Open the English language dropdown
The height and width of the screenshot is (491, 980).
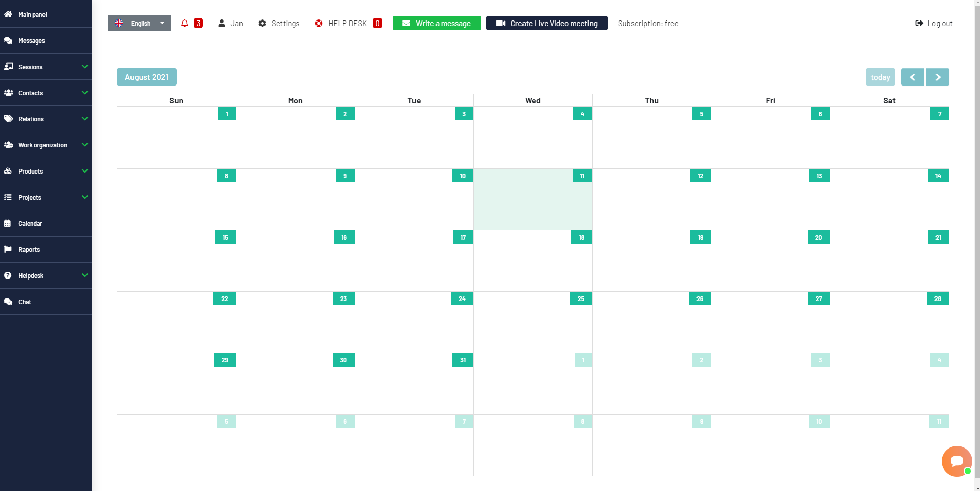[139, 23]
